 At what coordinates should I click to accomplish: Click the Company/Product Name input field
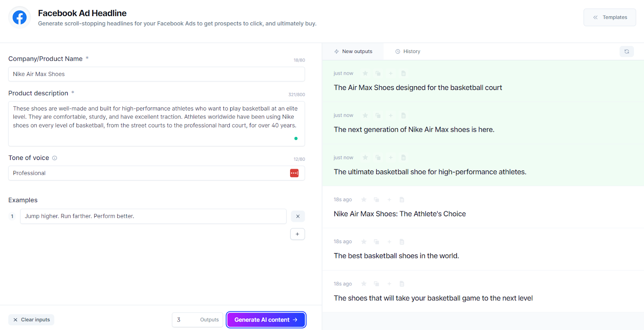(x=157, y=74)
